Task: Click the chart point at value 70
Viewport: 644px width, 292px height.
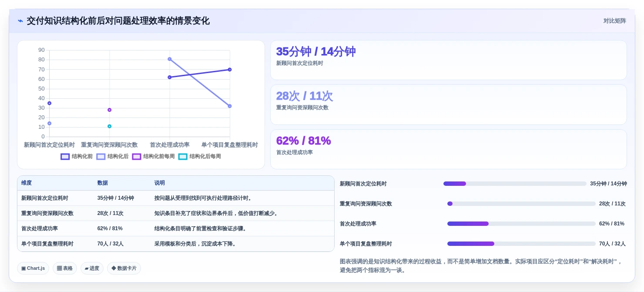Action: [x=230, y=70]
